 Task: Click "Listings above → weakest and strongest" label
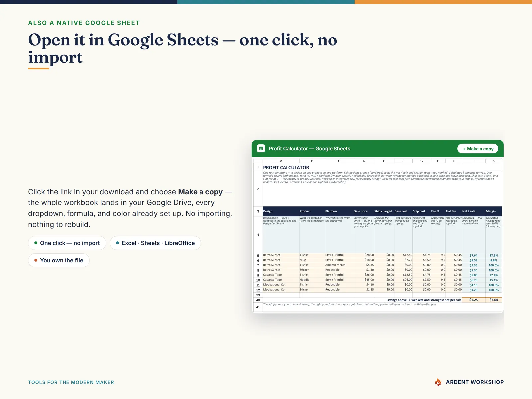point(424,300)
